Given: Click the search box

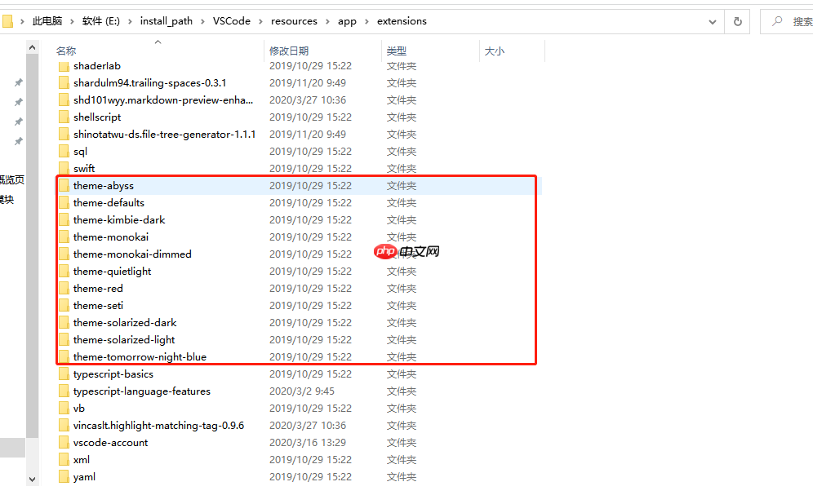Looking at the screenshot, I should pos(787,22).
